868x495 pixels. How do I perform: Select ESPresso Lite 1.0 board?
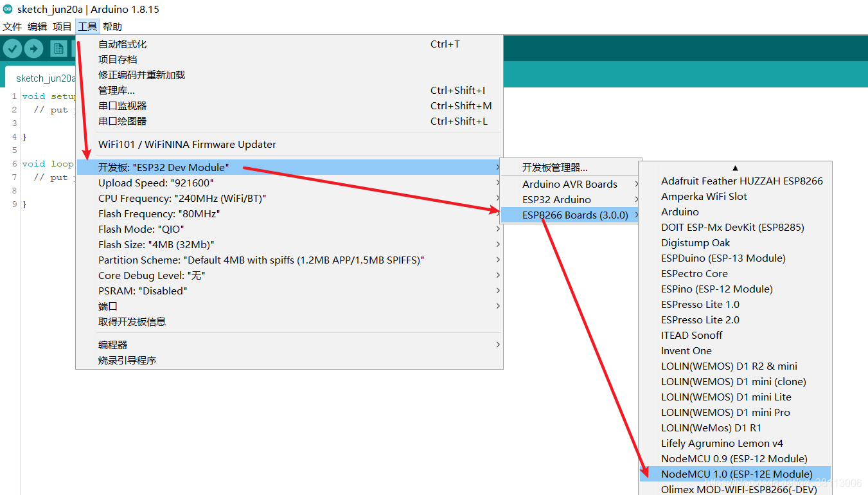coord(735,305)
